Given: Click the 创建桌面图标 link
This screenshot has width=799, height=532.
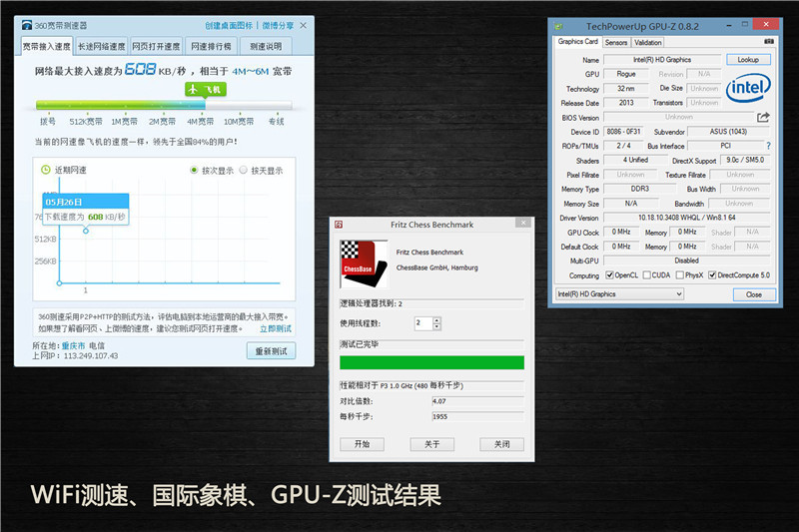Looking at the screenshot, I should 229,26.
